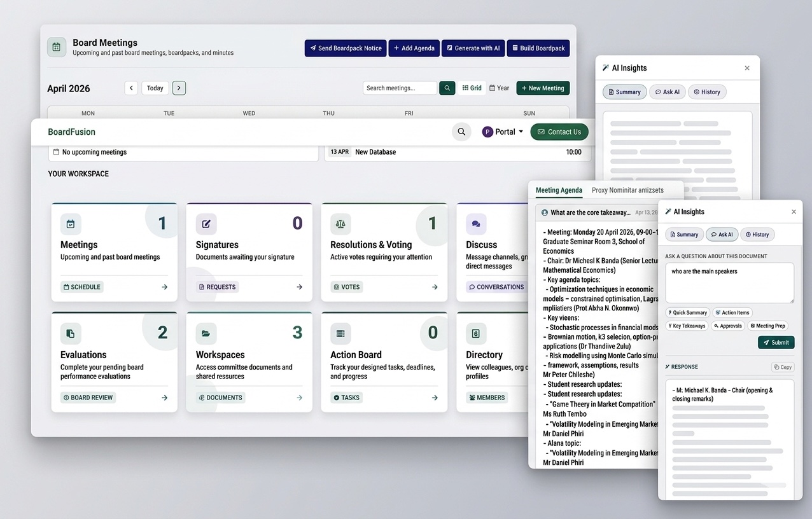Select Ask AI tab in front AI Insights panel
The height and width of the screenshot is (519, 812).
point(722,235)
